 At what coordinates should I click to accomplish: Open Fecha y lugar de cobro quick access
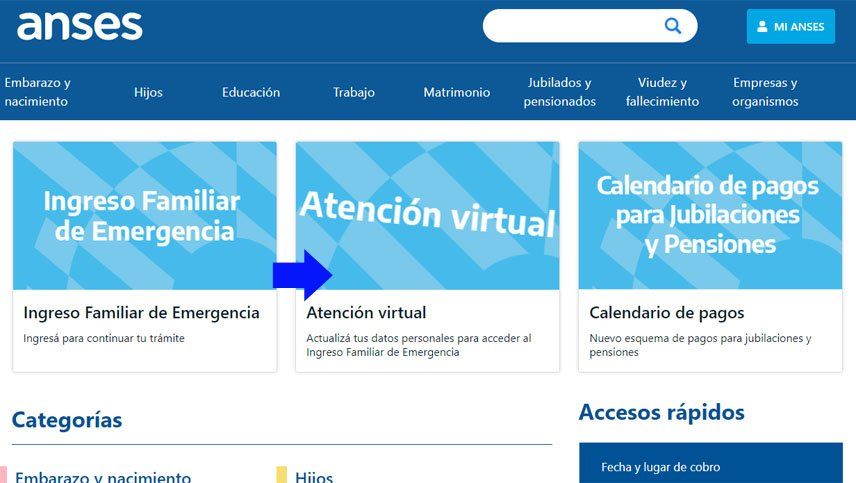[660, 467]
